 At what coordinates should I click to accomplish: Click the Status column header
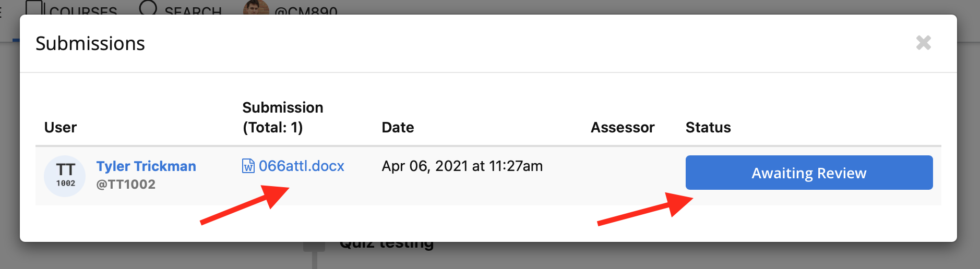click(x=708, y=127)
